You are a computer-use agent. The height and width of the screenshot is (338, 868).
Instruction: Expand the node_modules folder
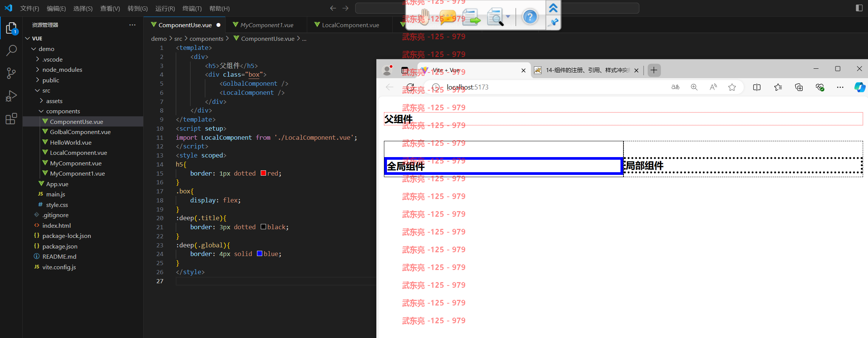(37, 69)
